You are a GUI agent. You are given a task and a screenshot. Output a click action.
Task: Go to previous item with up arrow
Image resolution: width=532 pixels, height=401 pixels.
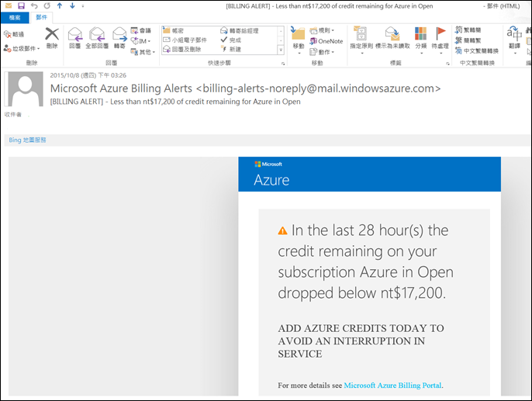(x=59, y=5)
